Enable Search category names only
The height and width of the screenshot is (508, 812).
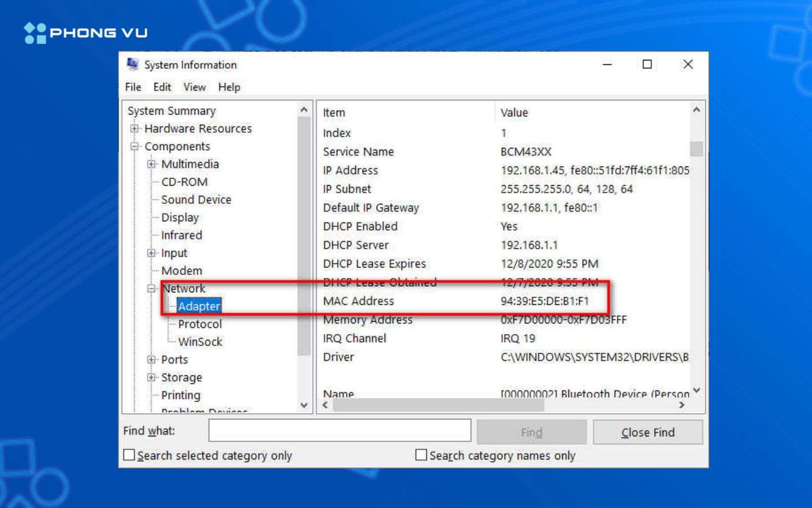click(x=421, y=455)
